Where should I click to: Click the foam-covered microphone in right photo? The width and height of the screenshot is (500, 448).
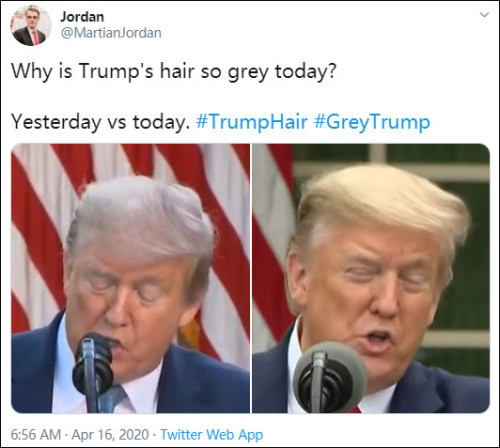(x=330, y=377)
